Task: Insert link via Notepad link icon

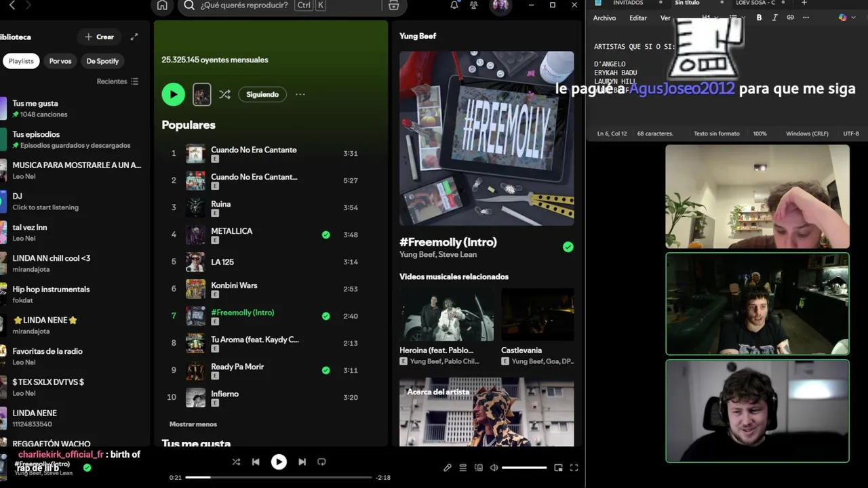Action: (790, 18)
